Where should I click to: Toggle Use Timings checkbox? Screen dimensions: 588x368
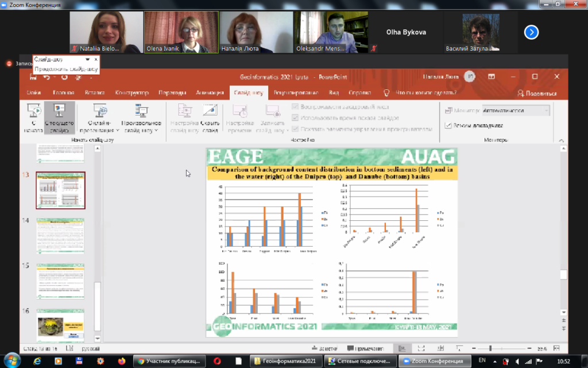pyautogui.click(x=295, y=118)
